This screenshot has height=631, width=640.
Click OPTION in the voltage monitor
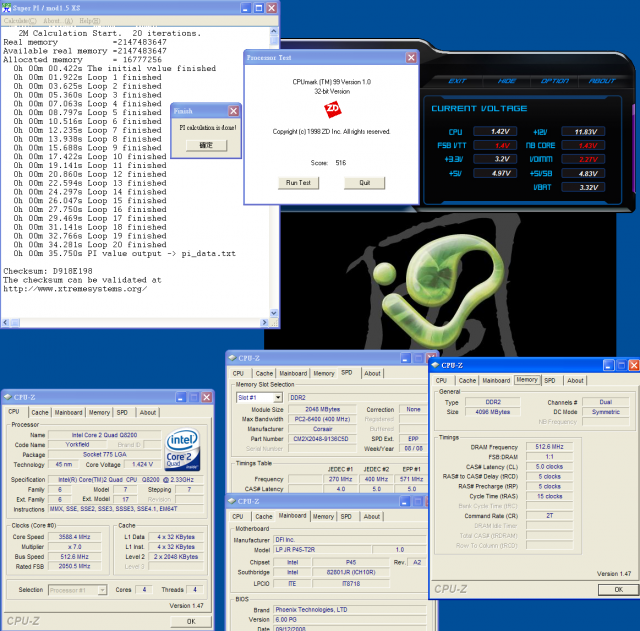555,81
